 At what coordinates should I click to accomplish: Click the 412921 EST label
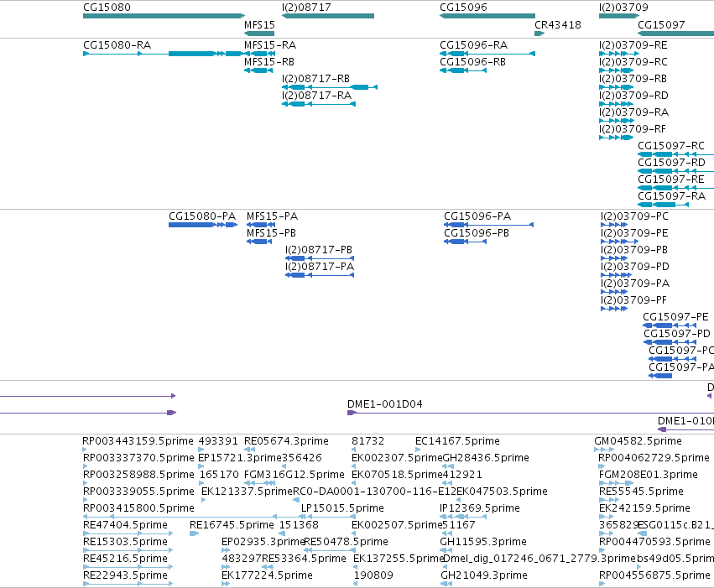point(462,475)
